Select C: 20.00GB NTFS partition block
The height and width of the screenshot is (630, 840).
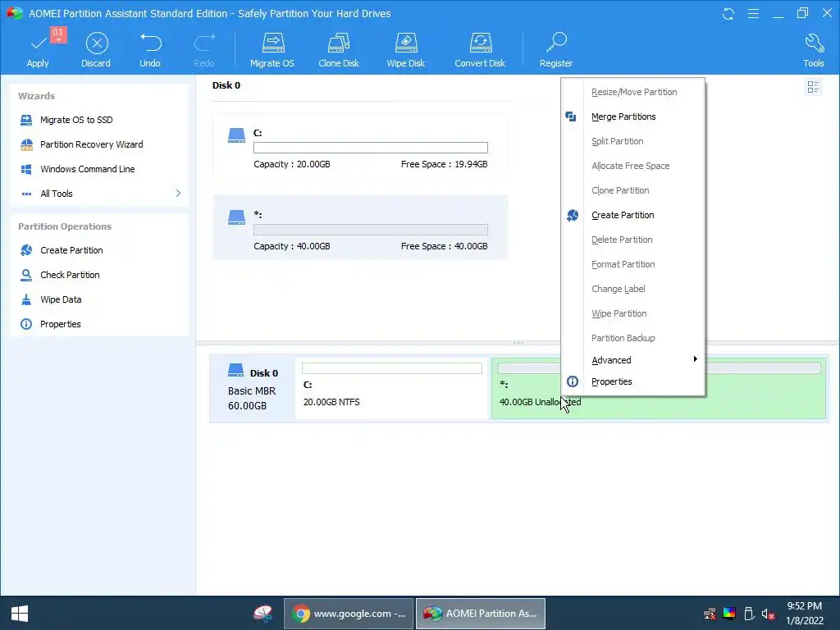(x=391, y=388)
